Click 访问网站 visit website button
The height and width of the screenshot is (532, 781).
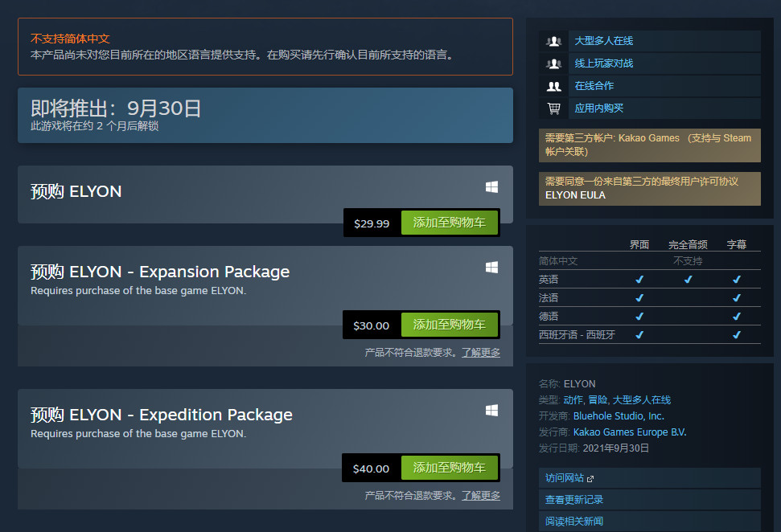coord(650,477)
